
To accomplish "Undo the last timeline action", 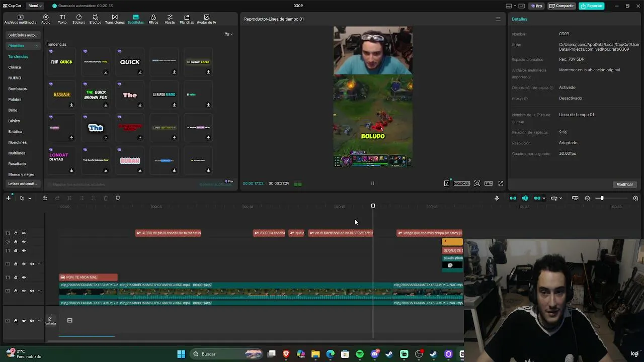I will (45, 198).
